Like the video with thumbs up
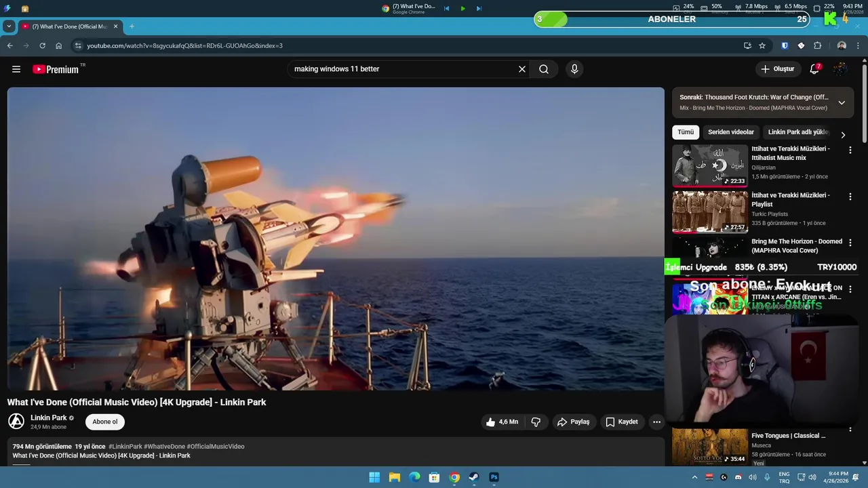The width and height of the screenshot is (868, 488). 502,422
